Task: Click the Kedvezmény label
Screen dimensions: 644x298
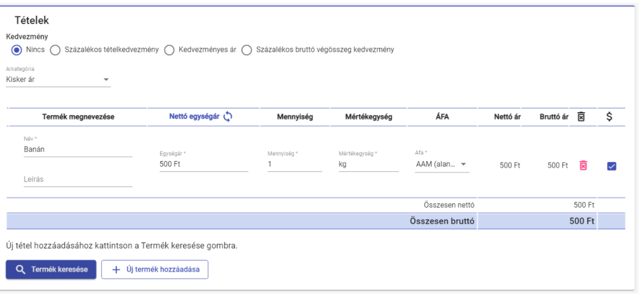Action: [27, 36]
